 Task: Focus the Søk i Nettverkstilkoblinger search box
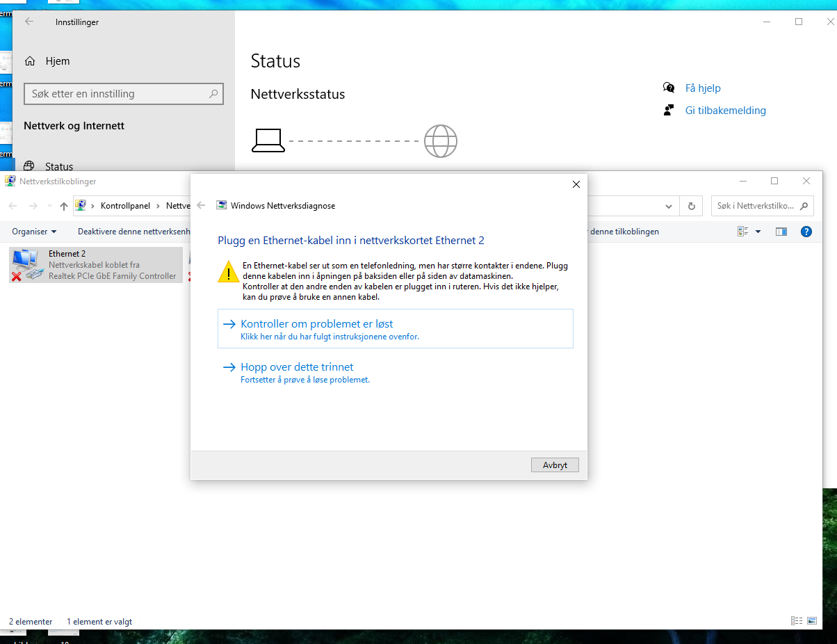763,206
